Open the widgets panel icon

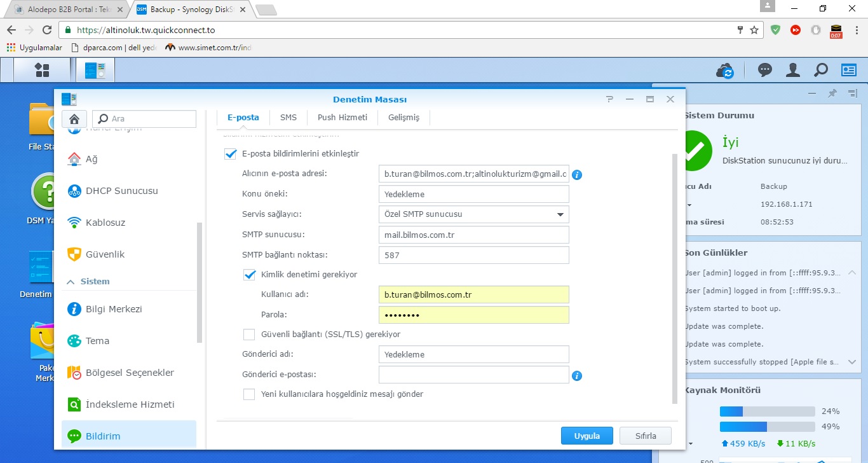849,70
